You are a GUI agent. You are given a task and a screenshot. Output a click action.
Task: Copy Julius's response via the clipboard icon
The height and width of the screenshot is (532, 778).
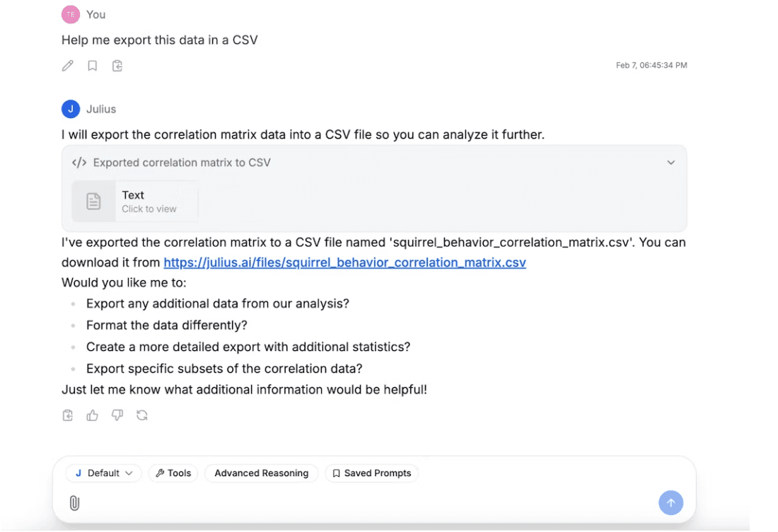pos(67,415)
